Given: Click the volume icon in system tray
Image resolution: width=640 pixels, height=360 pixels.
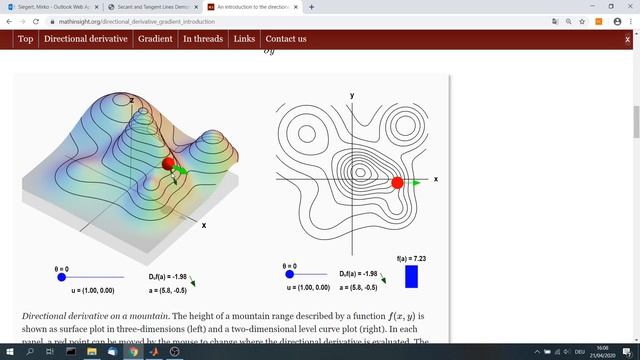Looking at the screenshot, I should tap(567, 352).
